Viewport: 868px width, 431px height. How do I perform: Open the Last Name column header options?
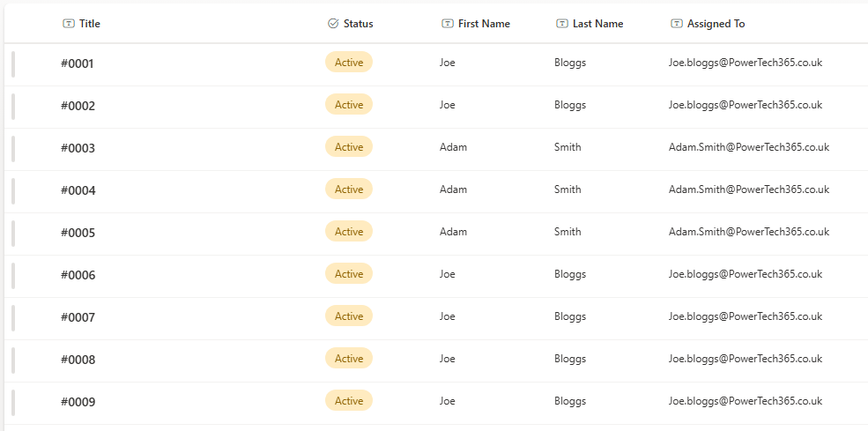click(597, 24)
